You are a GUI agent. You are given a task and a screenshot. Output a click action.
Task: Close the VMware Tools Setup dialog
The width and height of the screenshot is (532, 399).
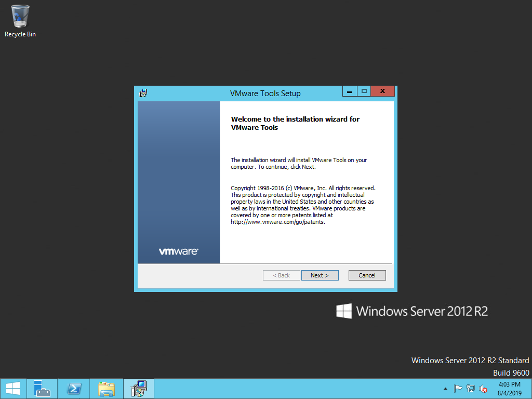[382, 91]
